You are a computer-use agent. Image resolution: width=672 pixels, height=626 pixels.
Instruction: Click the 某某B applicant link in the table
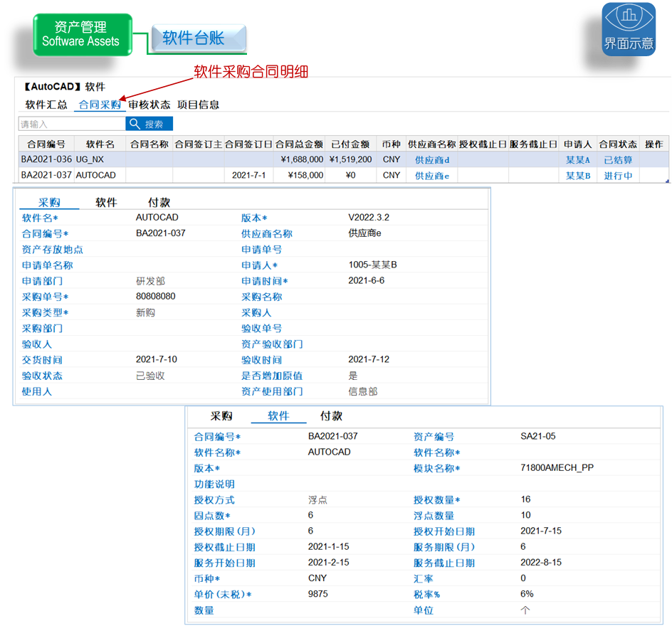click(x=578, y=176)
